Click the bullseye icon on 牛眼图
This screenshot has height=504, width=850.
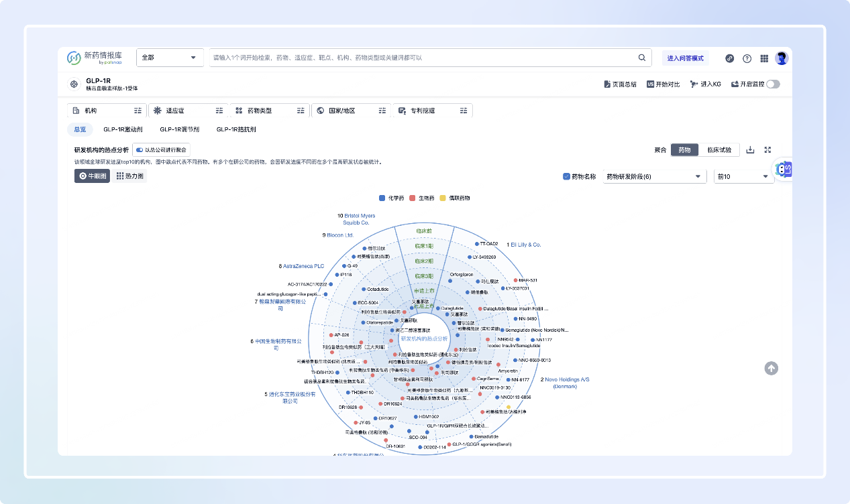pyautogui.click(x=83, y=176)
